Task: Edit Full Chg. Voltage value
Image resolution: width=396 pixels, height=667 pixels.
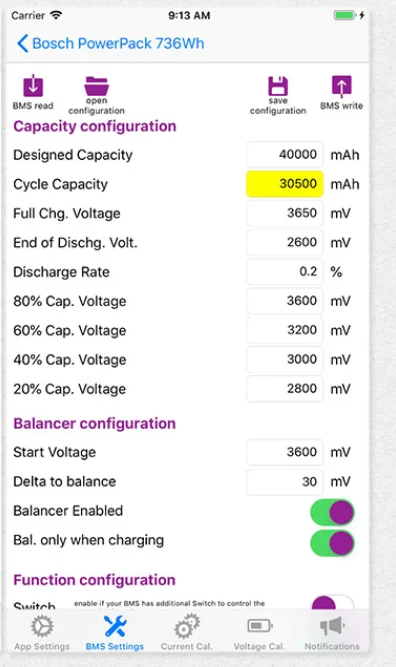Action: pos(285,213)
